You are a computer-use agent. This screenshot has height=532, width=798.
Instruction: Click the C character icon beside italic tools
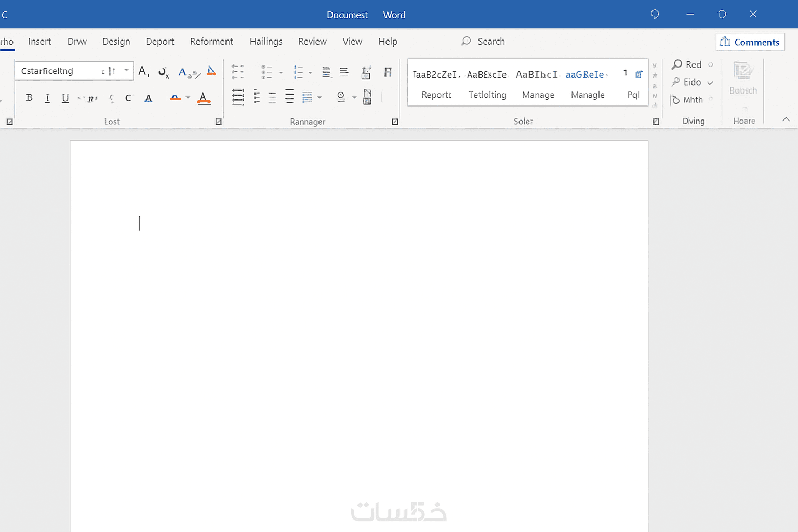128,98
